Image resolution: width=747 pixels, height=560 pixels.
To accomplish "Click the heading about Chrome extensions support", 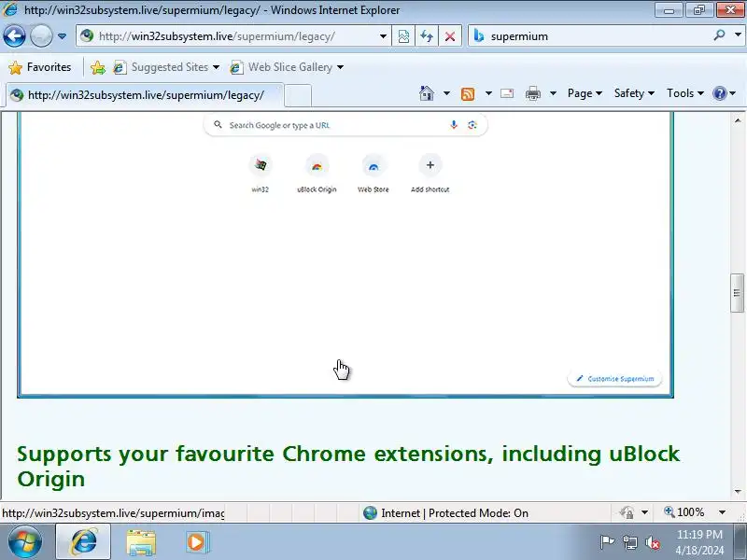I will [x=348, y=466].
